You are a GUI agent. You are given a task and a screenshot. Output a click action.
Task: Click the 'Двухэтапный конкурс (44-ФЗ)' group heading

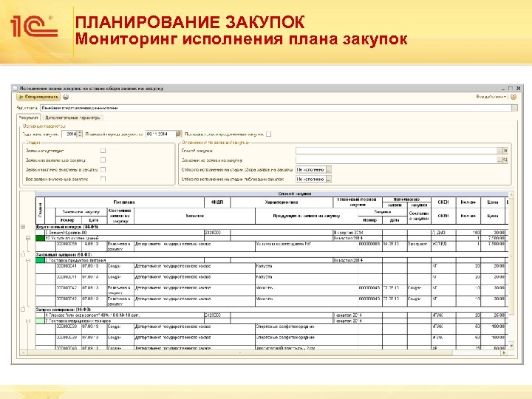click(x=66, y=227)
